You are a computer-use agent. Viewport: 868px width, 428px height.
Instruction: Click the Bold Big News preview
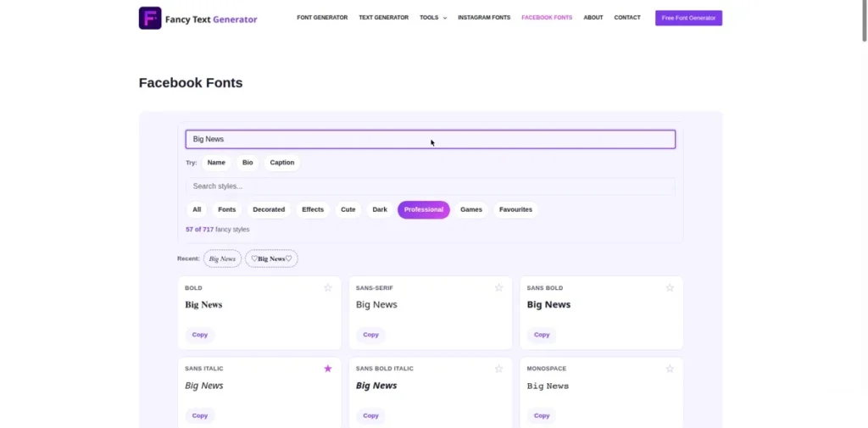(203, 305)
